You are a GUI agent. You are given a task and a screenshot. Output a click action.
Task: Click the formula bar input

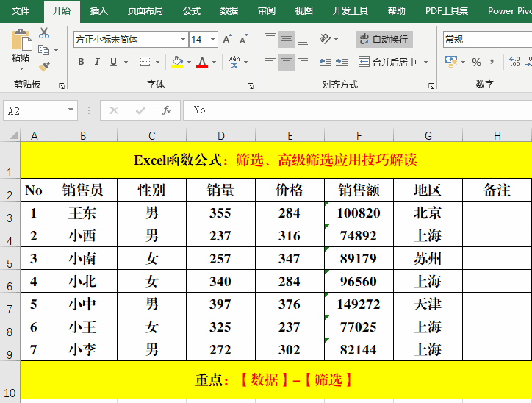tap(358, 110)
